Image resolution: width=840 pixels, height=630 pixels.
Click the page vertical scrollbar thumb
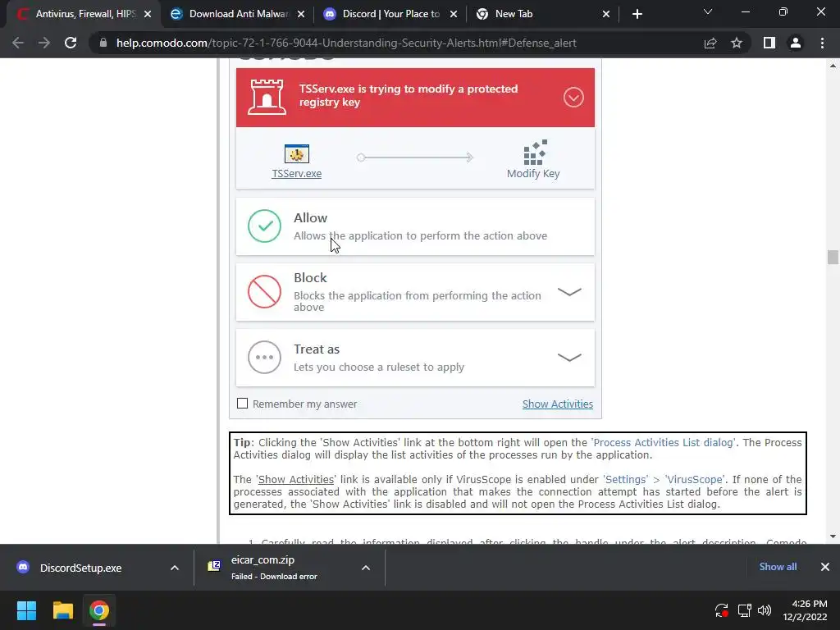coord(833,257)
